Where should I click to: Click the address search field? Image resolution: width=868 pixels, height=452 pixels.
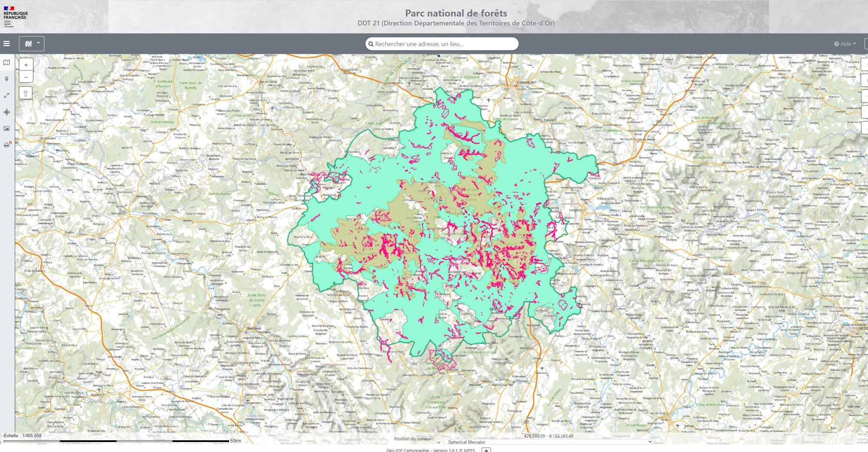442,44
